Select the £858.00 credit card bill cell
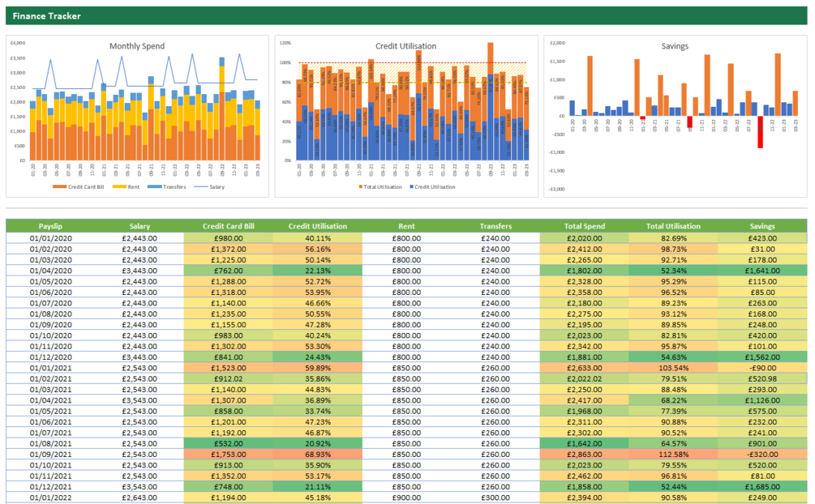815x504 pixels. (x=228, y=412)
